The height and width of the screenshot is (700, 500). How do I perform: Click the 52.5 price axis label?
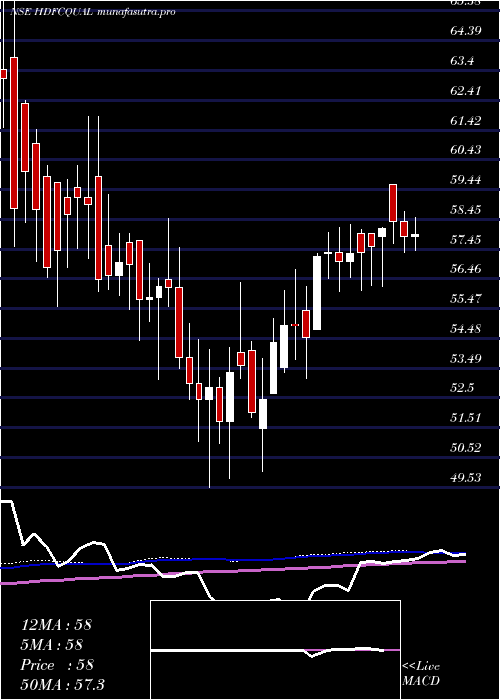(462, 388)
